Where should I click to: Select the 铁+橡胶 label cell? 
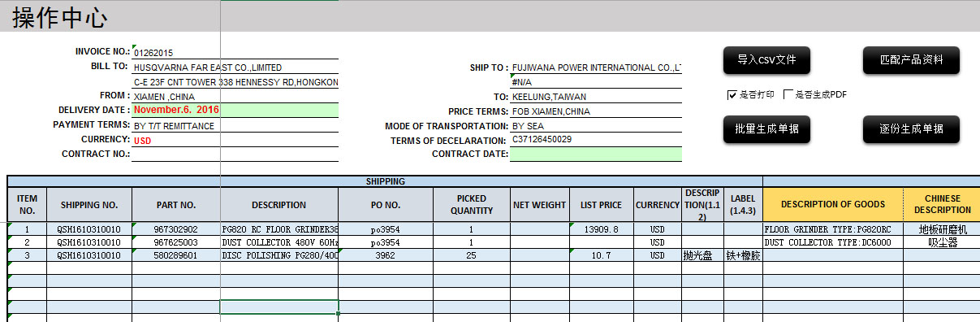point(743,255)
